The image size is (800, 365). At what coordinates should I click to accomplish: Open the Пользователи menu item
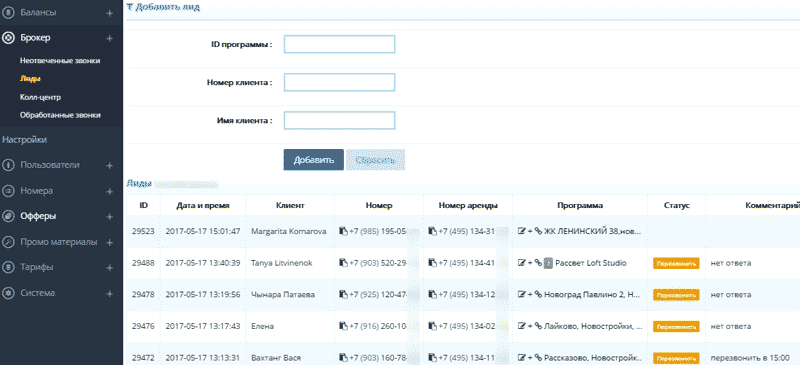pyautogui.click(x=50, y=165)
